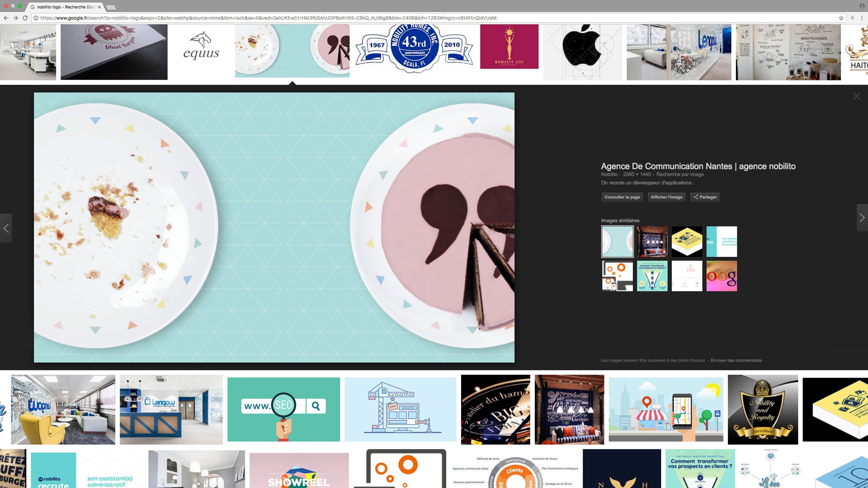Viewport: 868px width, 488px height.
Task: Close the image preview panel
Action: click(856, 96)
